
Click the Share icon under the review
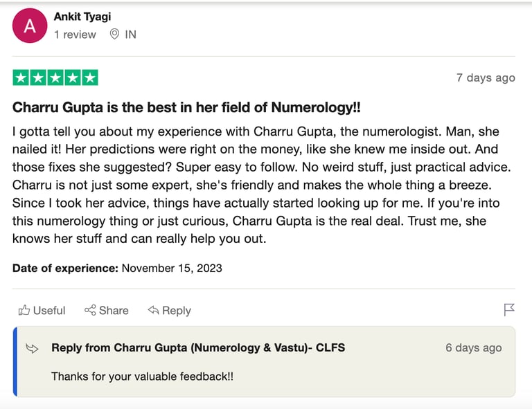(x=90, y=310)
